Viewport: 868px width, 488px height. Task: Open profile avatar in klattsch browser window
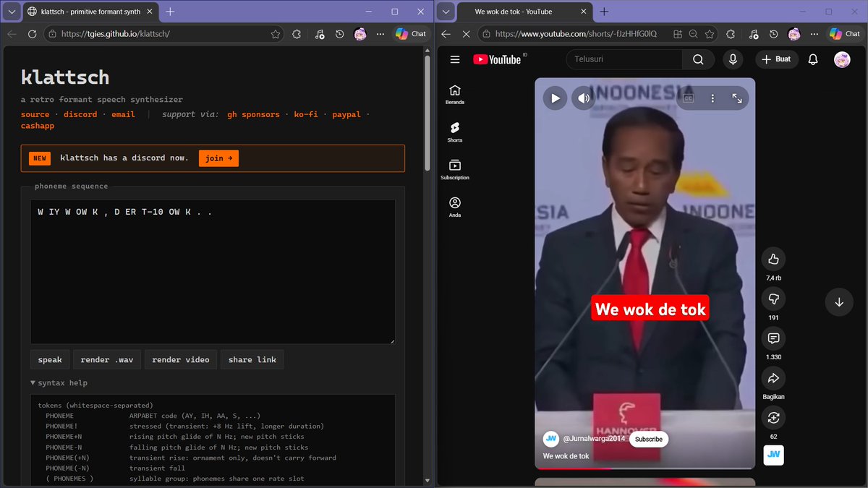tap(360, 34)
